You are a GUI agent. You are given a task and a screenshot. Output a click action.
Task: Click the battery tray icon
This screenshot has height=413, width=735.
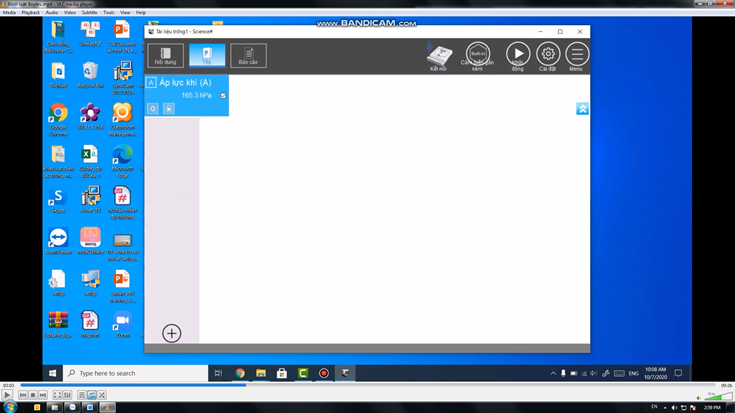(574, 374)
